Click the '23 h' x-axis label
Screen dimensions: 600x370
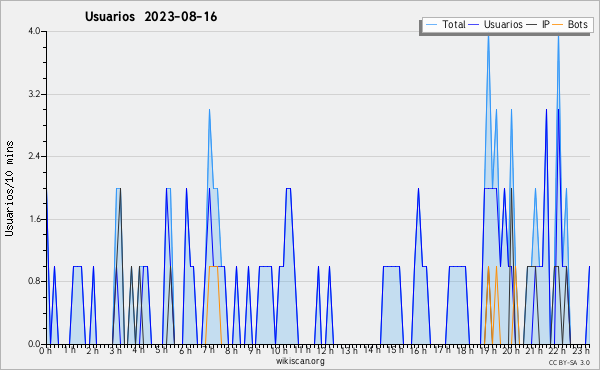tap(581, 350)
